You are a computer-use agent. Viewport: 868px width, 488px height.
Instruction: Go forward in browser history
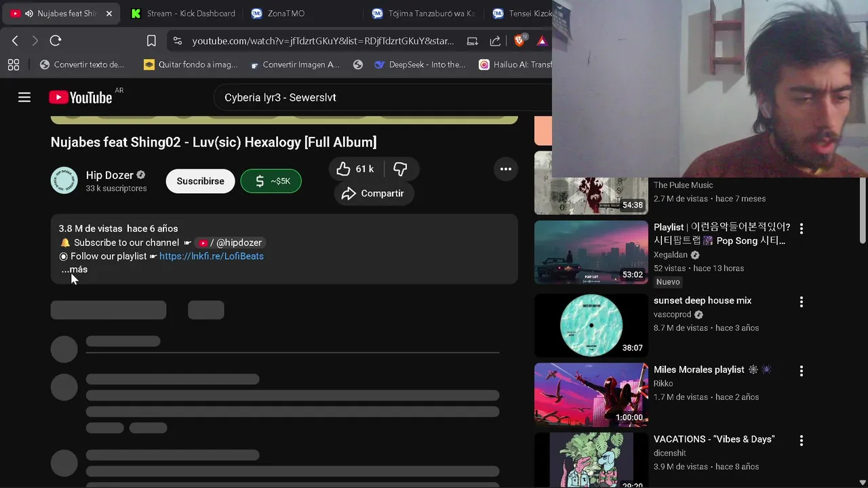pos(35,41)
